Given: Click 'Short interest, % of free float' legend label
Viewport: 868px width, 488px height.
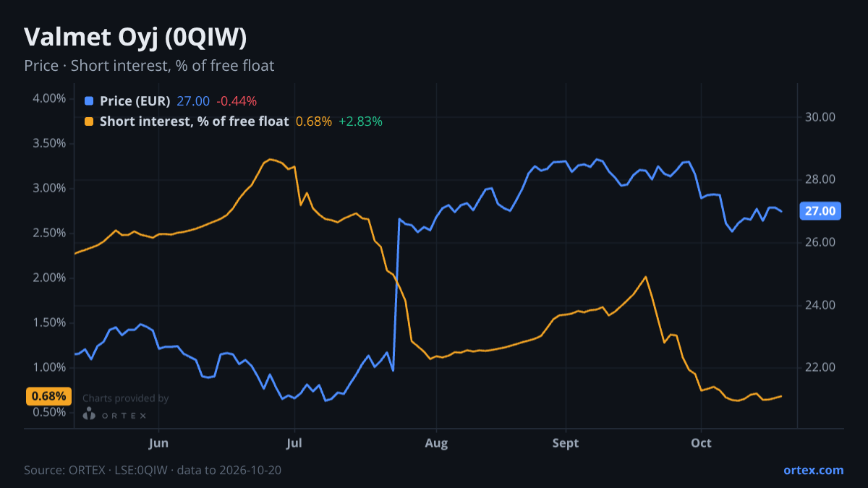Looking at the screenshot, I should [194, 121].
